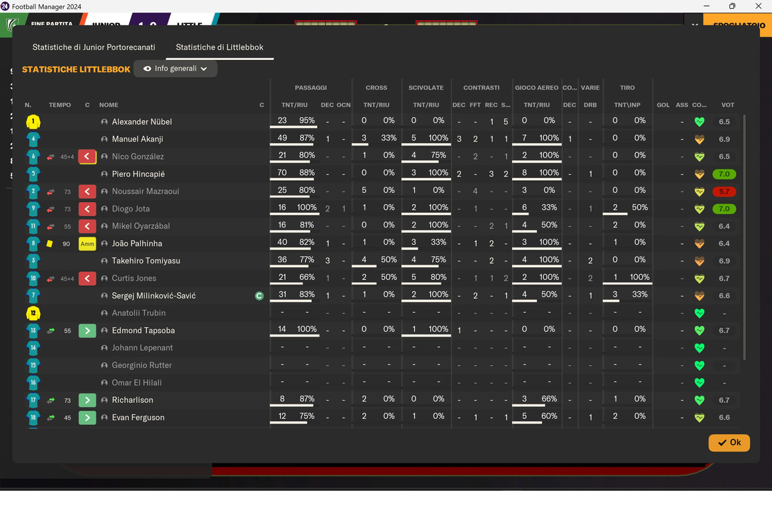Click the orange condition heart for Manuel Akanji

tap(699, 139)
